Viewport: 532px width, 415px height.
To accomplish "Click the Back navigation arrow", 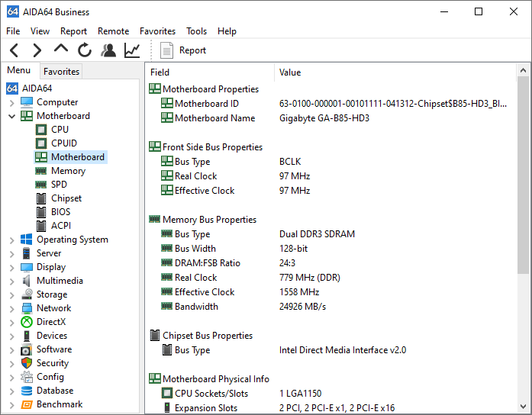I will click(15, 50).
